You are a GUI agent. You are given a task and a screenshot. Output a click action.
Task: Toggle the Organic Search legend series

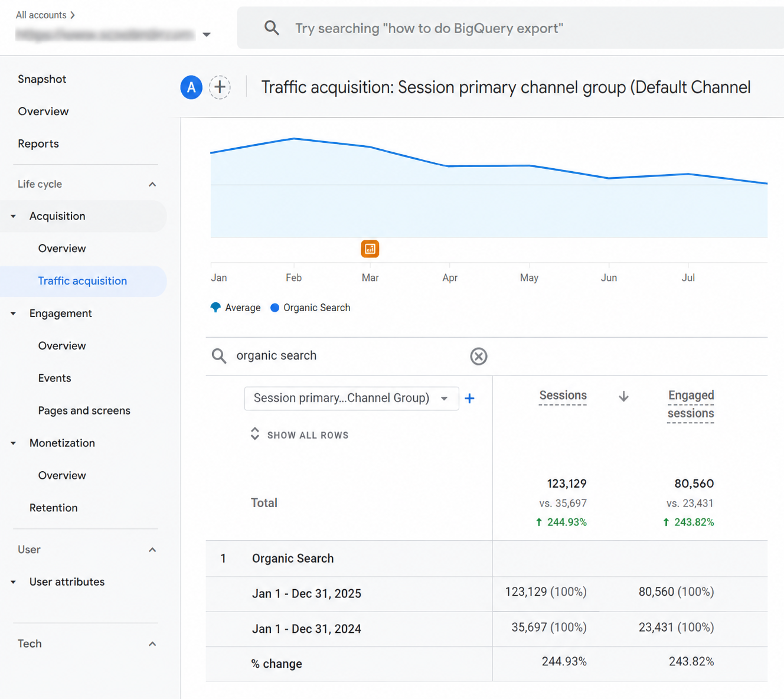(310, 308)
